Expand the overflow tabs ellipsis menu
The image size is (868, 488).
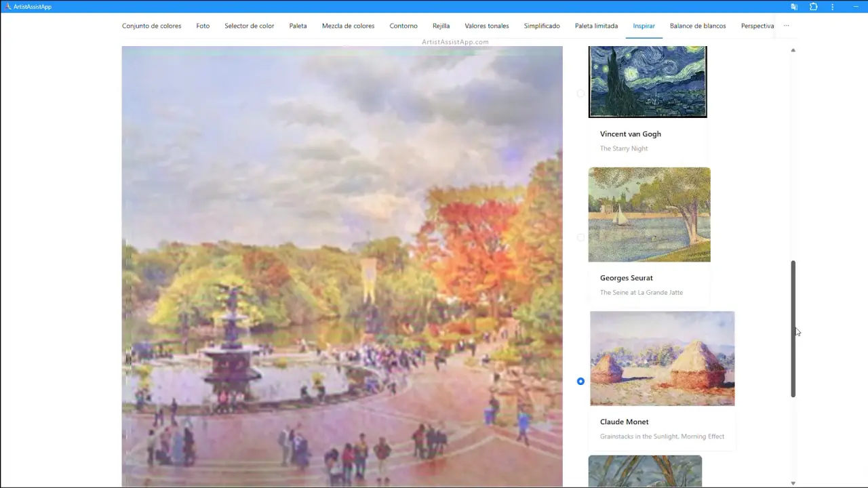coord(786,26)
